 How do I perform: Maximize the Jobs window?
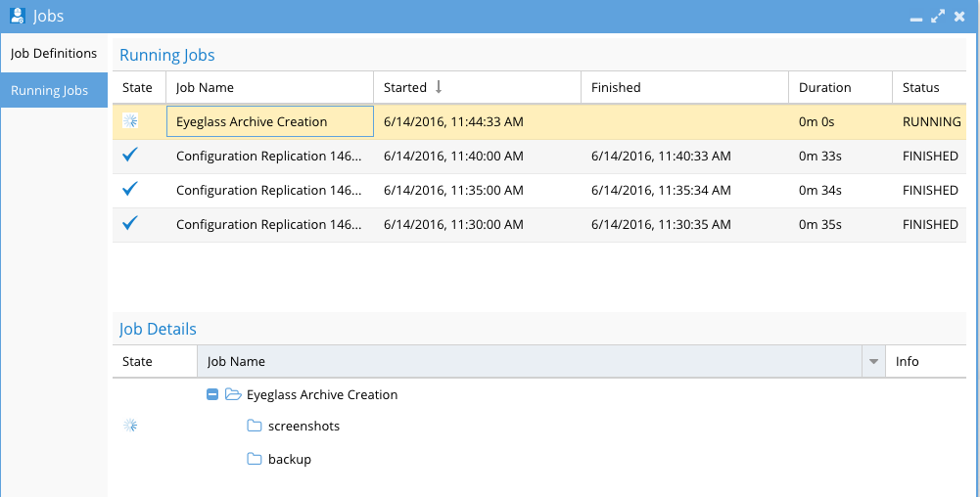[x=938, y=17]
